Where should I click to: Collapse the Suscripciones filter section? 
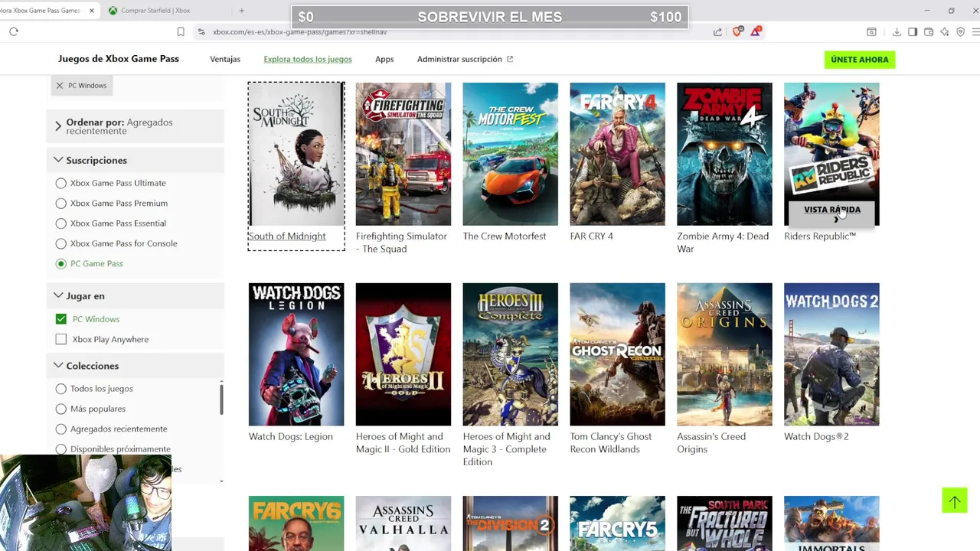pos(135,160)
